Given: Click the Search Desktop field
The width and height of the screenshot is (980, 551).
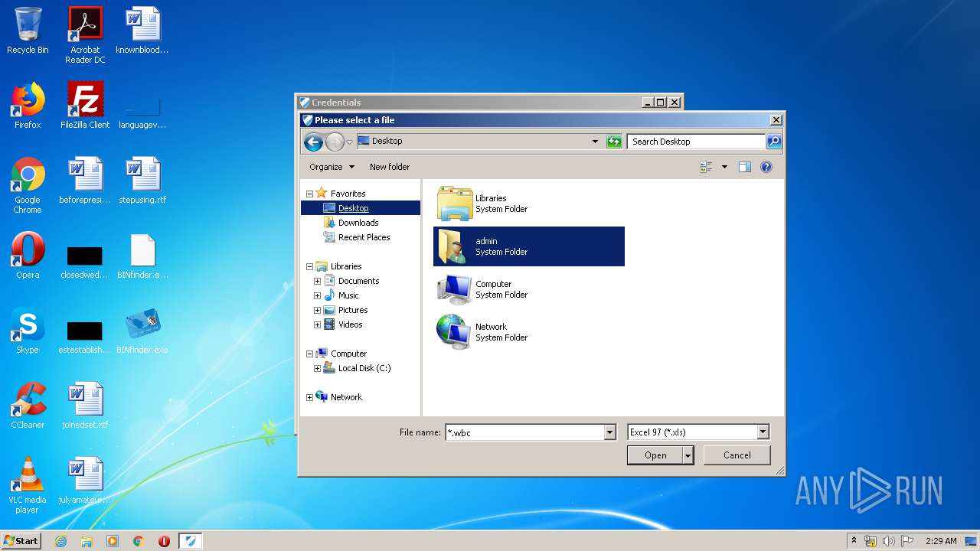Looking at the screenshot, I should click(x=696, y=142).
